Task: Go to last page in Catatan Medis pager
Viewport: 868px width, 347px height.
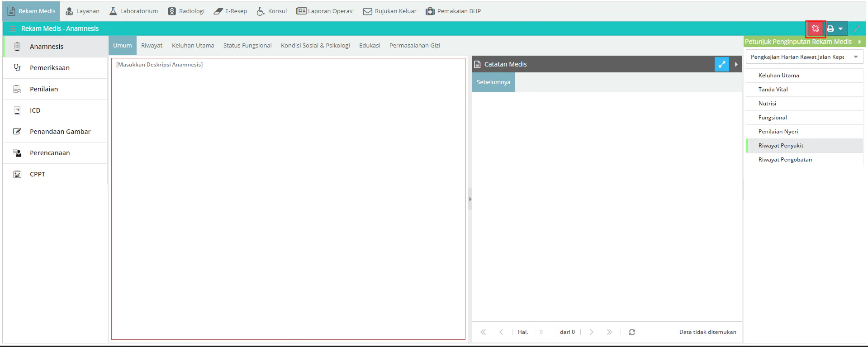Action: tap(609, 332)
